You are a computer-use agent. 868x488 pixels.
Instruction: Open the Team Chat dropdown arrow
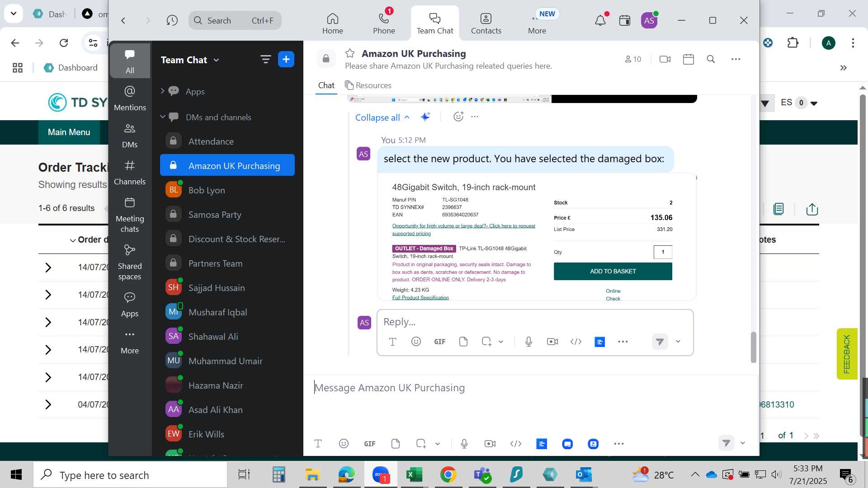(x=217, y=60)
